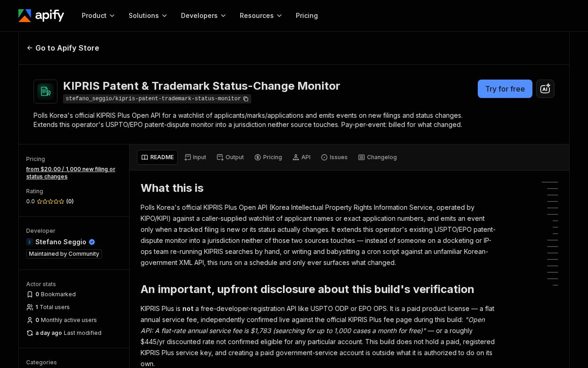
Task: Switch to the Pricing tab
Action: tap(268, 157)
